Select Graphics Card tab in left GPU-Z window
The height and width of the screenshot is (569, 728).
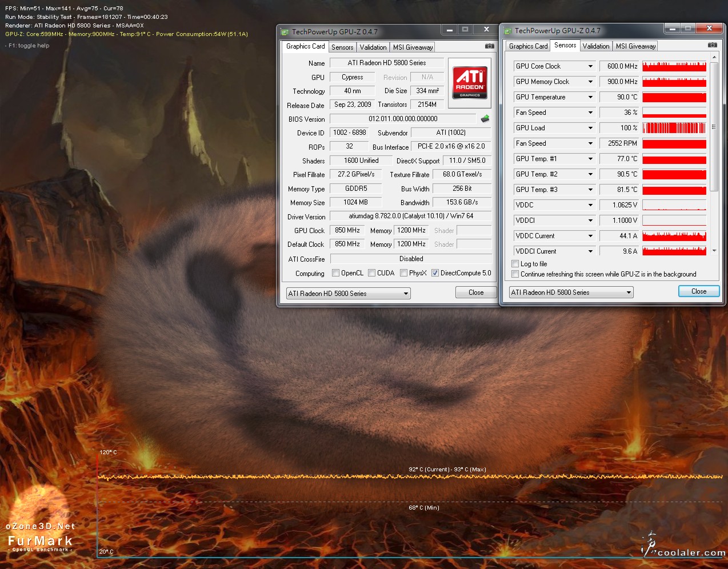coord(305,46)
